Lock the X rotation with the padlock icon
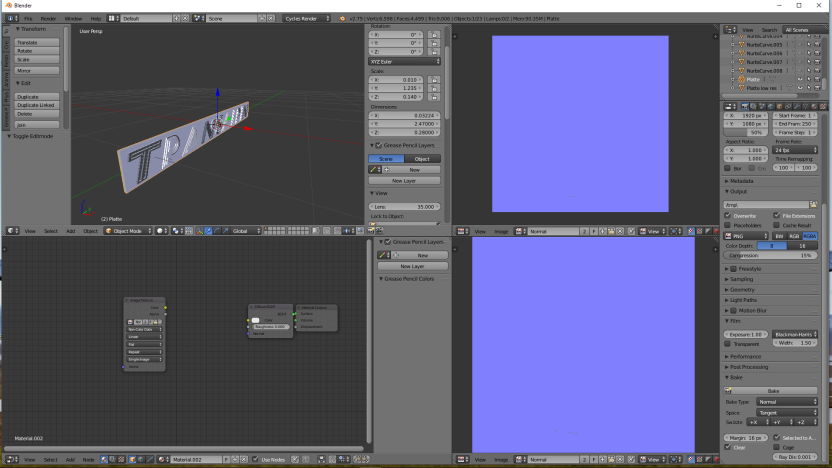Screen dimensions: 832x468 pos(434,33)
